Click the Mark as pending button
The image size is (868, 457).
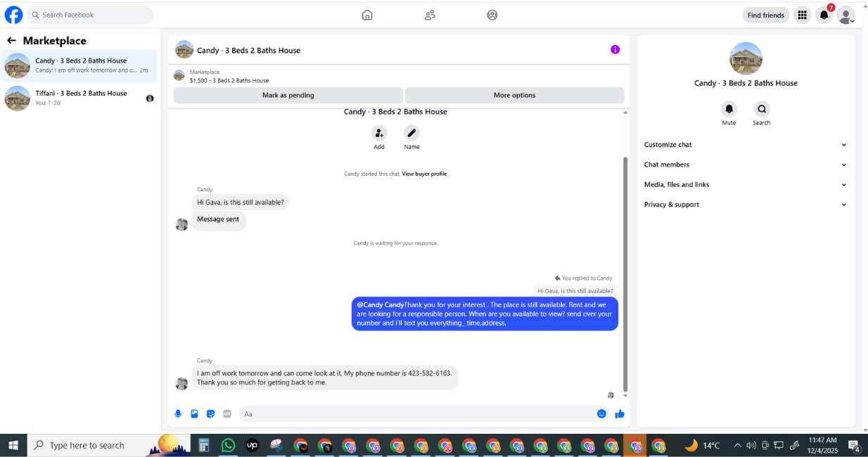tap(288, 95)
